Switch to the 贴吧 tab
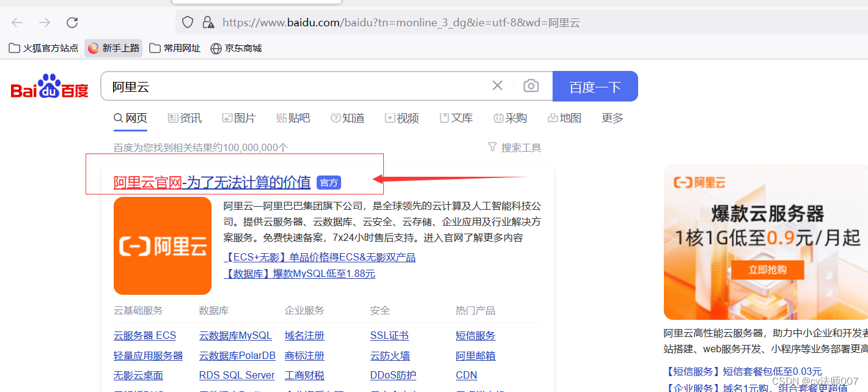Viewport: 868px width, 392px height. point(293,118)
